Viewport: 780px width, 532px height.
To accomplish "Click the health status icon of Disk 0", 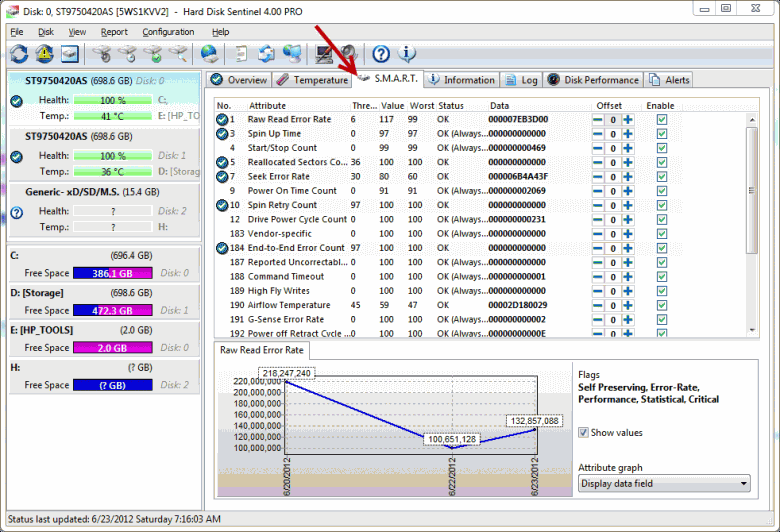I will coord(16,101).
